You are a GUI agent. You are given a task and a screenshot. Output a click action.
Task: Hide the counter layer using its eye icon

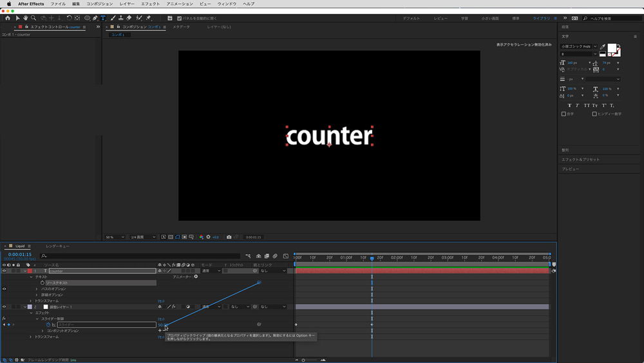coord(5,271)
